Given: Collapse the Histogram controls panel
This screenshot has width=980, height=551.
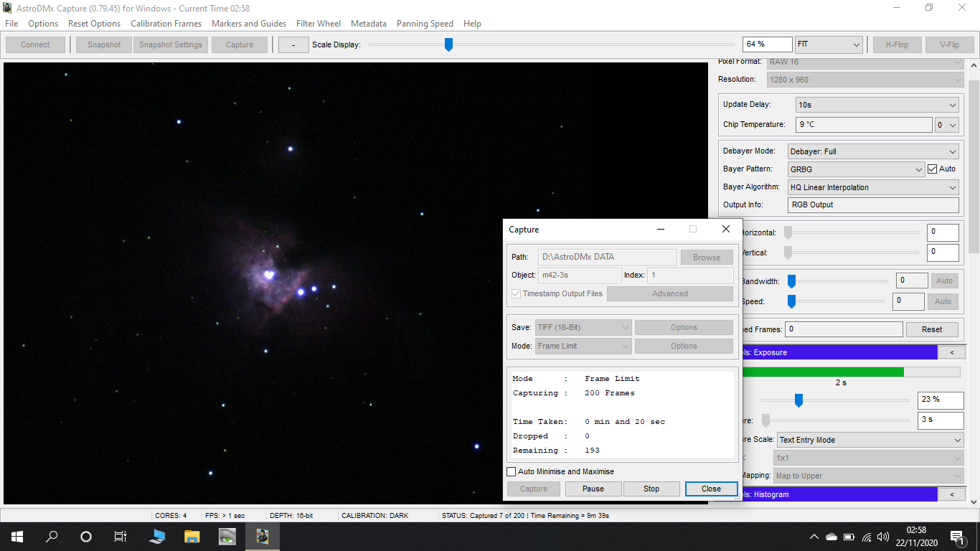Looking at the screenshot, I should pos(952,494).
